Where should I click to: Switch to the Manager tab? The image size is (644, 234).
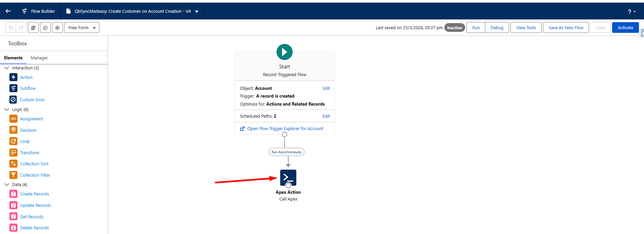(x=39, y=58)
